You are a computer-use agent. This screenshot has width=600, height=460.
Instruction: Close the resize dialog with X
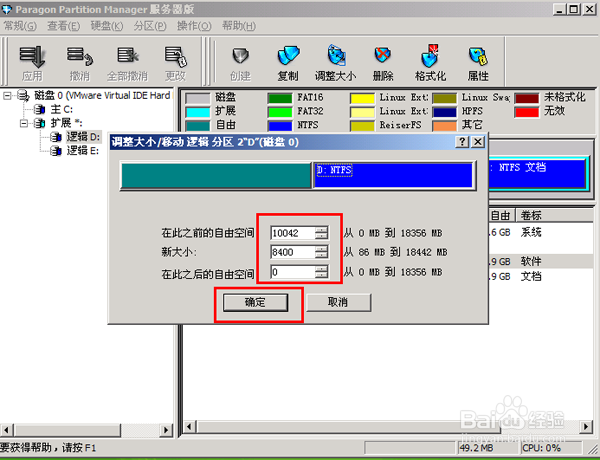click(x=478, y=142)
